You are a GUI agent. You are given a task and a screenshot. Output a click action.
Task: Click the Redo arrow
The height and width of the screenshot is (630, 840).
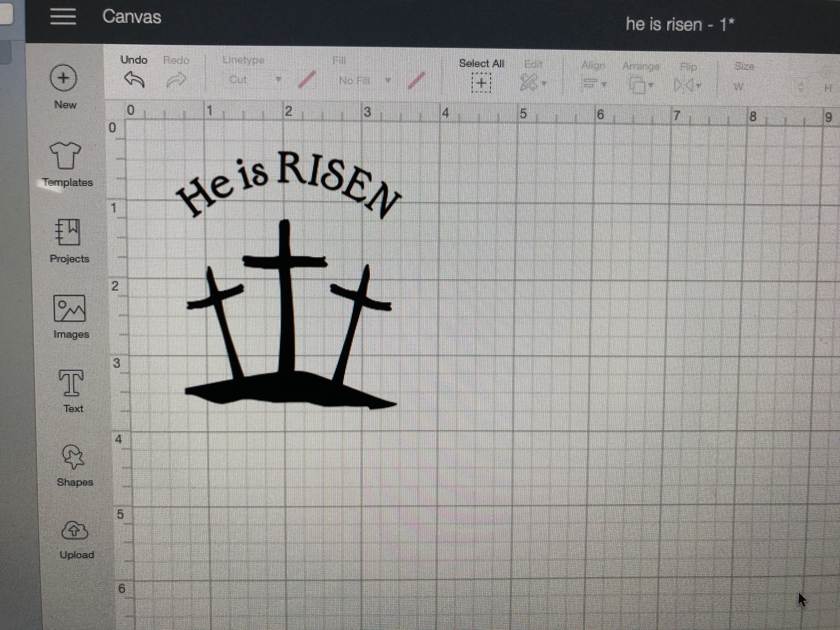[x=177, y=80]
